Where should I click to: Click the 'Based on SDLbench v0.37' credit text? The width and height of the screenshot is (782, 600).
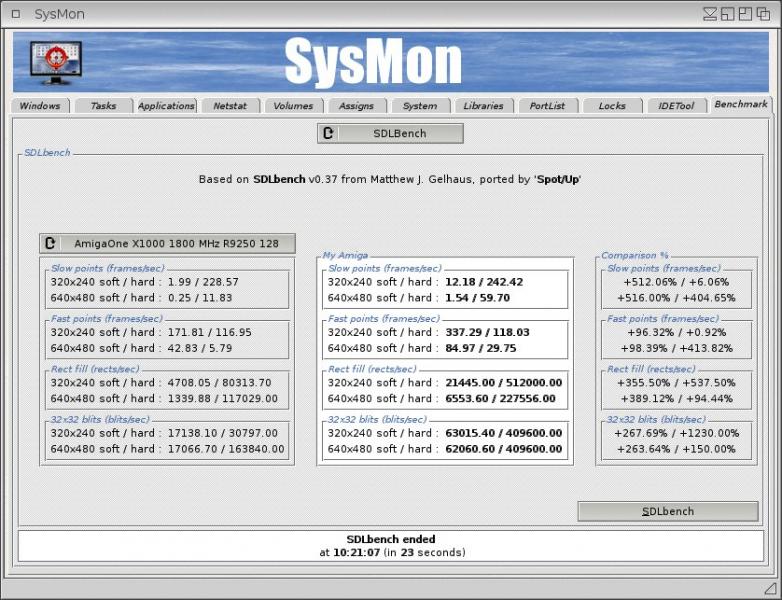[390, 179]
